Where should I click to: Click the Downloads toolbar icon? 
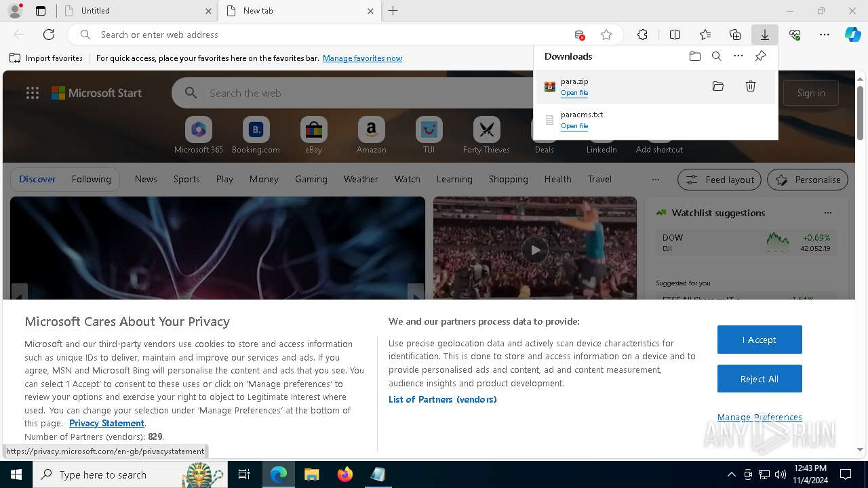tap(764, 35)
